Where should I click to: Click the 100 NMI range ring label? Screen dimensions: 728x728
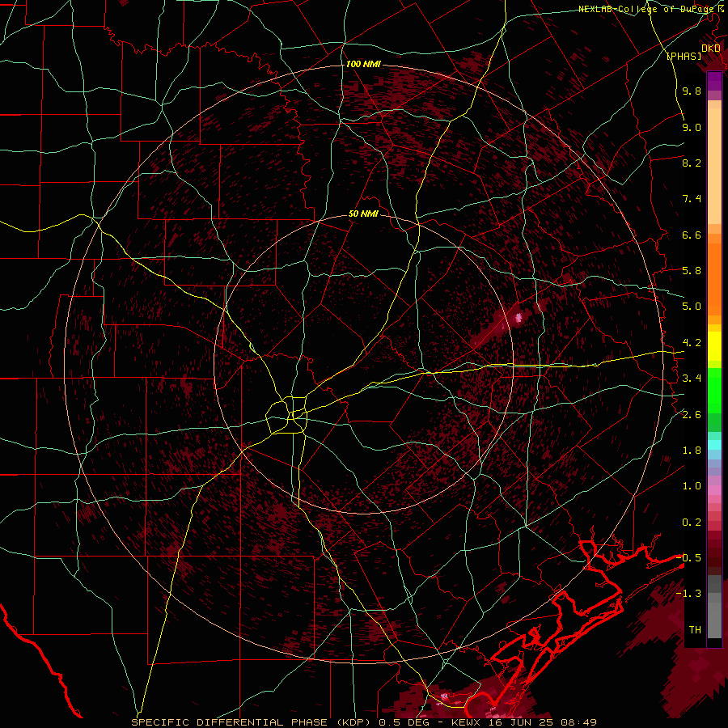(x=363, y=64)
